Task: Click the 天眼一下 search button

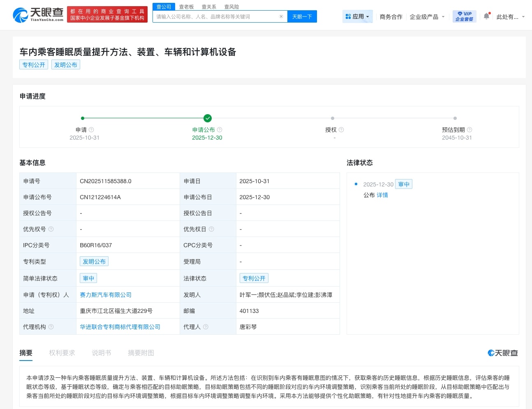Action: coord(302,16)
